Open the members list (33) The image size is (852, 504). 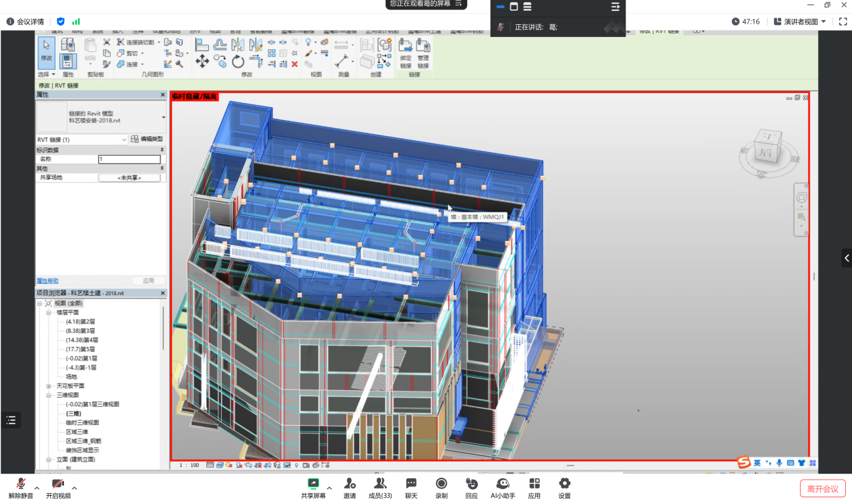click(x=380, y=488)
